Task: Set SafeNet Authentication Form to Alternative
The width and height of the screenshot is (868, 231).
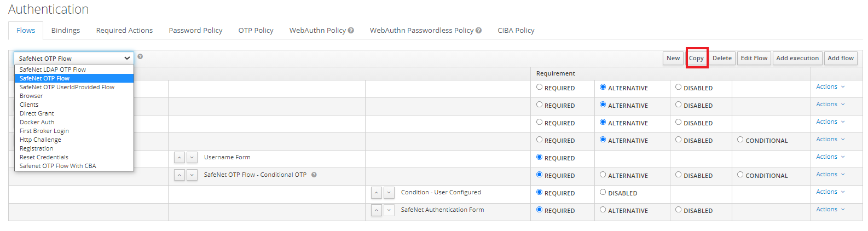Action: coord(603,210)
